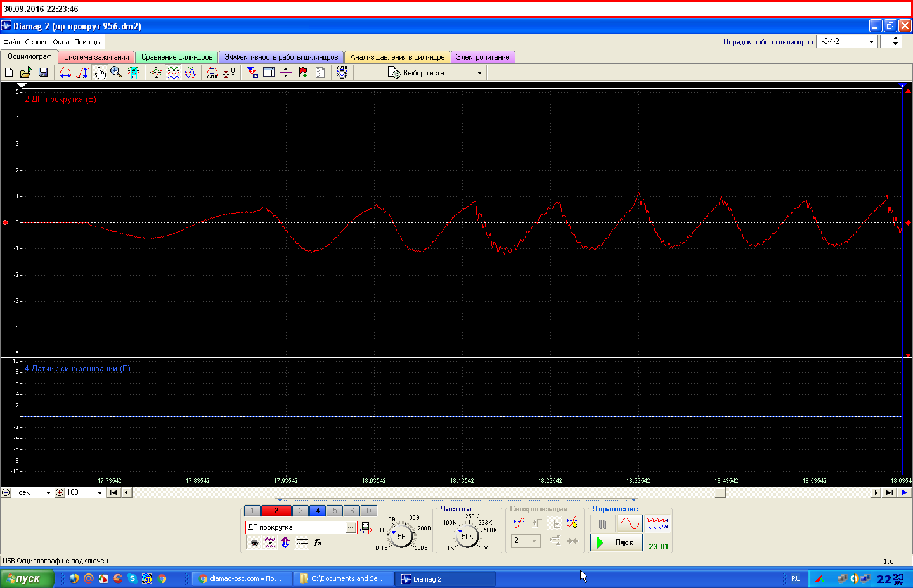Toggle the D channel button
Viewport: 913px width, 588px height.
[369, 511]
